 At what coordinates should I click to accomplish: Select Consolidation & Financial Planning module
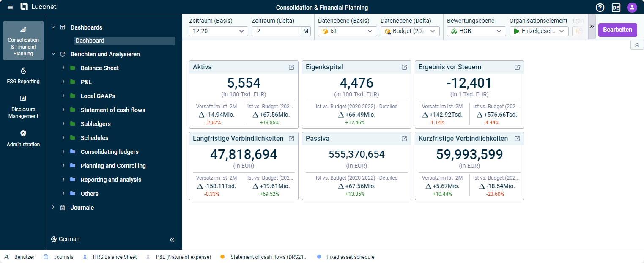[x=23, y=41]
